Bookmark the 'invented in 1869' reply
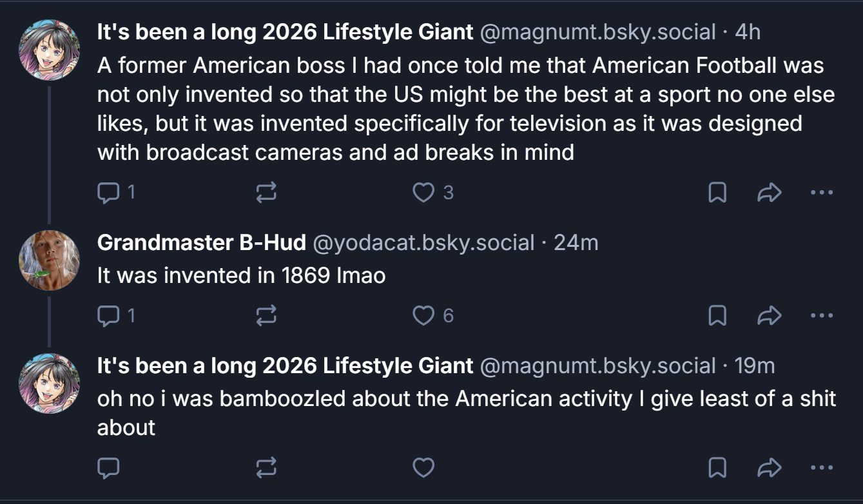Viewport: 863px width, 504px height. click(x=717, y=315)
